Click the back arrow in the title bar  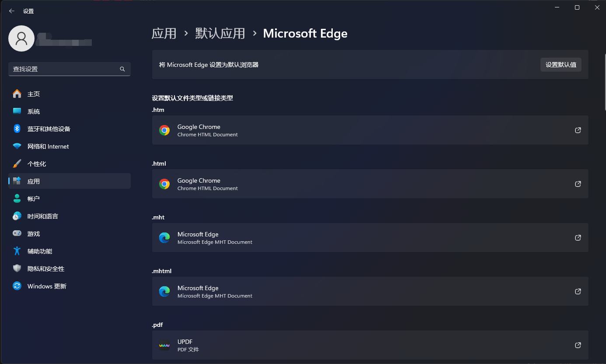(x=12, y=11)
